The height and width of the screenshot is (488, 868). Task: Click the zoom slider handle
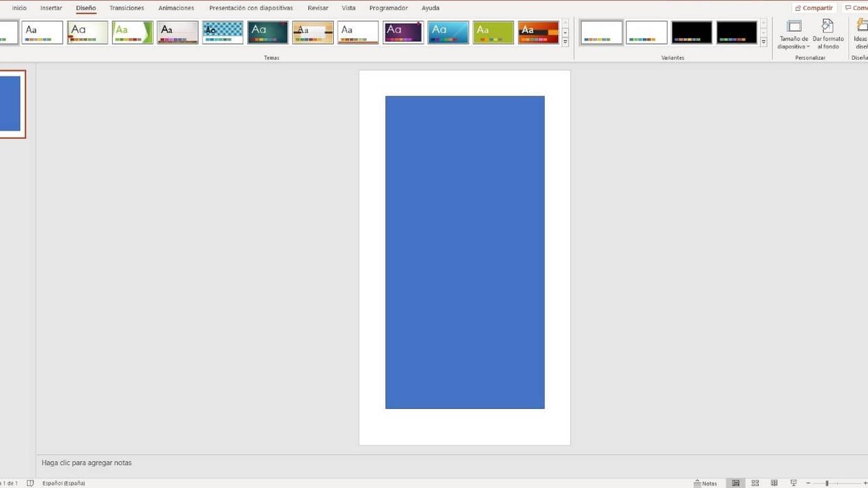pyautogui.click(x=827, y=483)
